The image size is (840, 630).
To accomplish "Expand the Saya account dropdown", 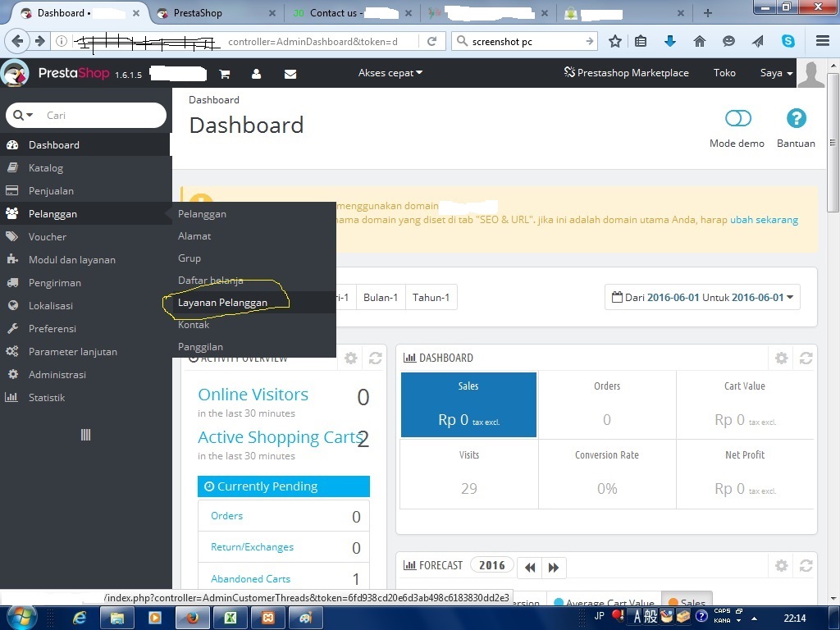I will click(776, 73).
